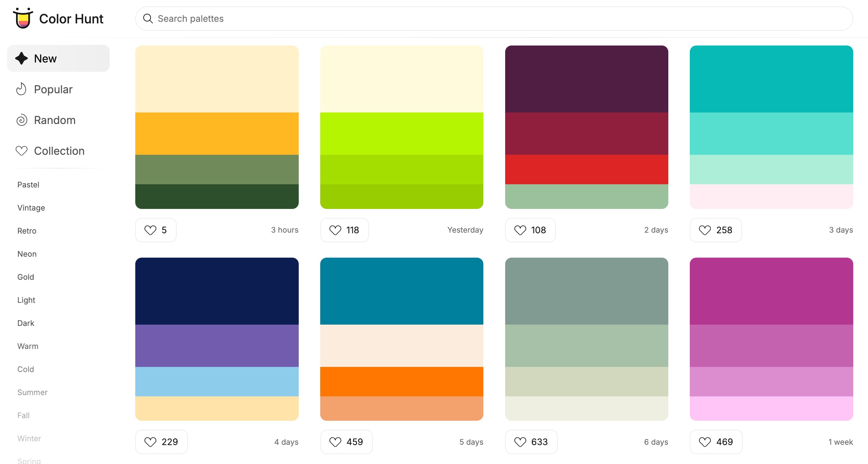The height and width of the screenshot is (464, 868).
Task: Filter by the Gold tag
Action: [26, 277]
